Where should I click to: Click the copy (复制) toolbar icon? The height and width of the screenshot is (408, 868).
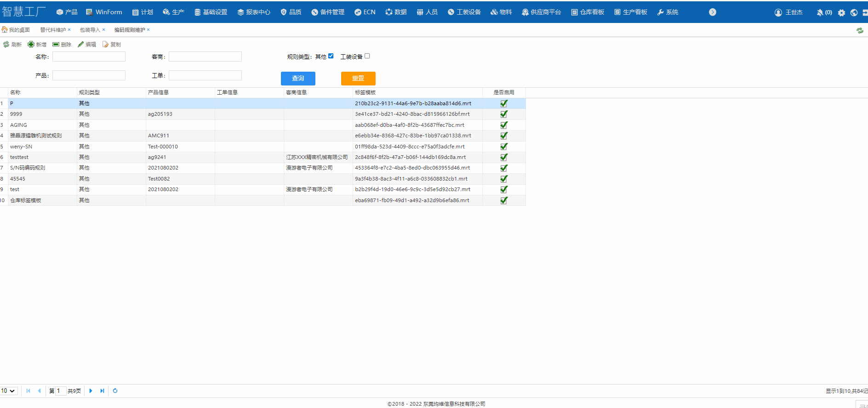click(x=105, y=45)
